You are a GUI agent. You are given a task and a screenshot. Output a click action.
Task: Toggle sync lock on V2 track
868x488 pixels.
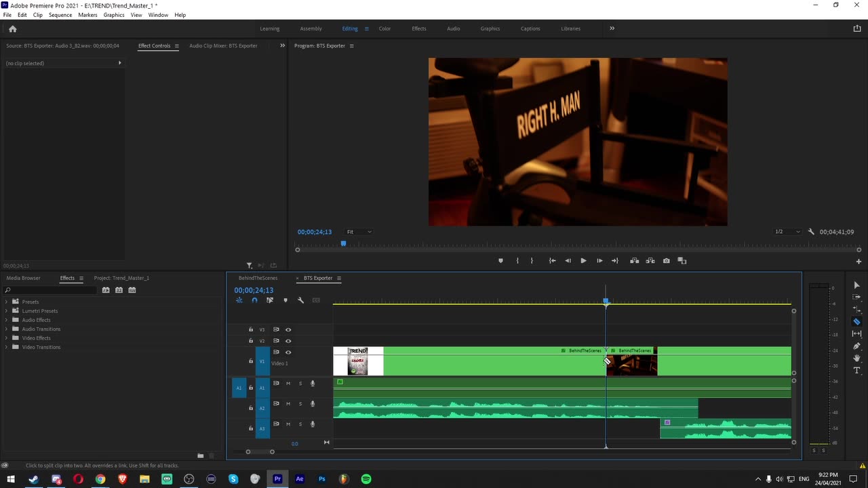coord(276,341)
